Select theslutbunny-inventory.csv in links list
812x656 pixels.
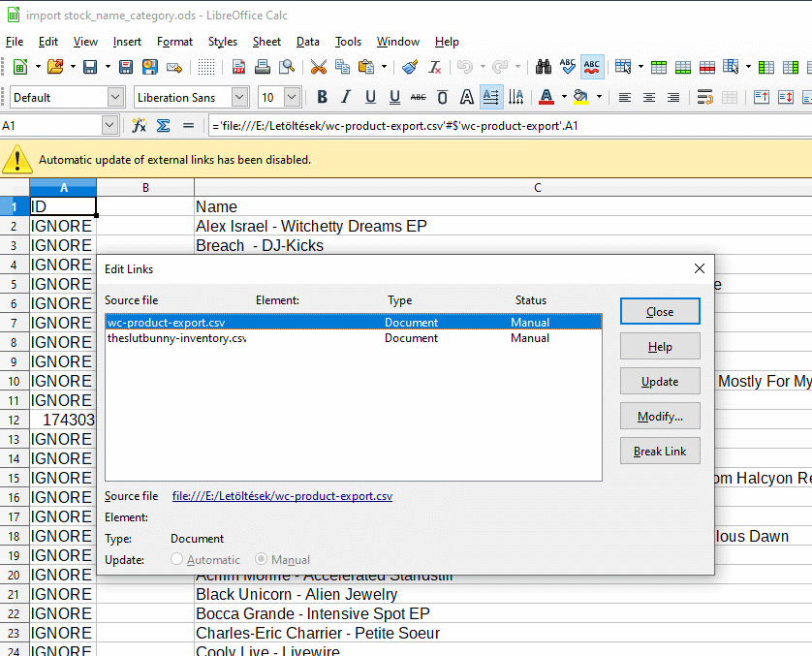tap(175, 338)
